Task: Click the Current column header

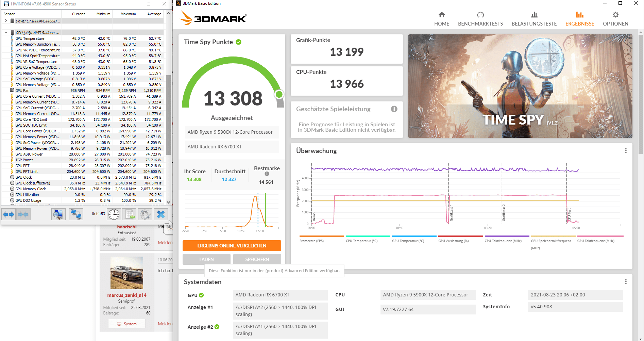Action: 74,14
